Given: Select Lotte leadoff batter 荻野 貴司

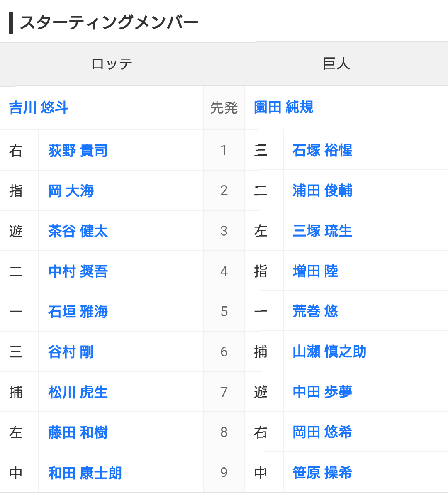Looking at the screenshot, I should pyautogui.click(x=78, y=150).
